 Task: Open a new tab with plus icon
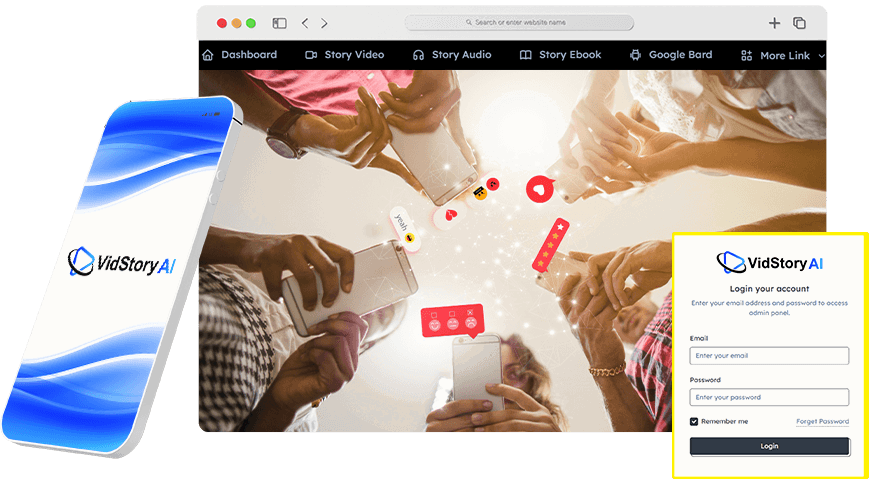point(774,23)
